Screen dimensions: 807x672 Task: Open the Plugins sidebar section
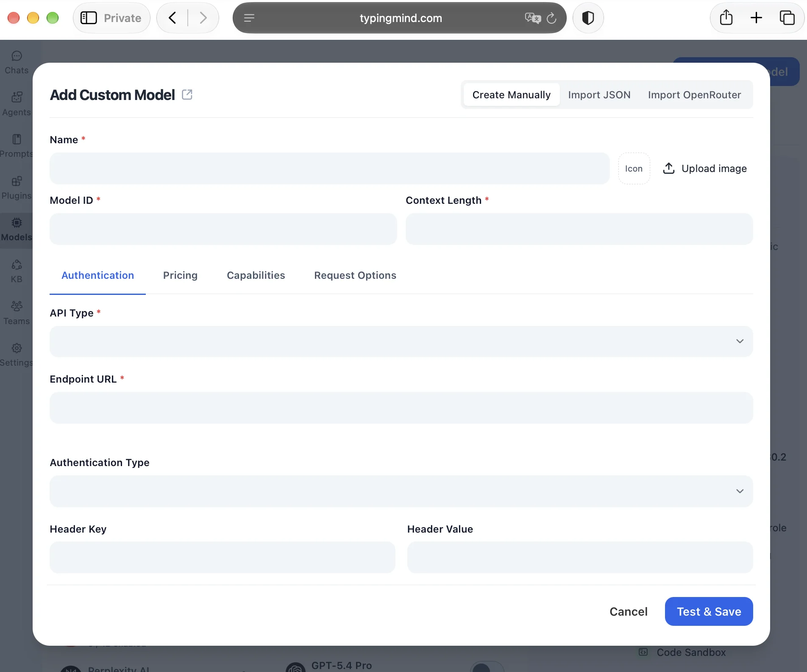pyautogui.click(x=17, y=188)
